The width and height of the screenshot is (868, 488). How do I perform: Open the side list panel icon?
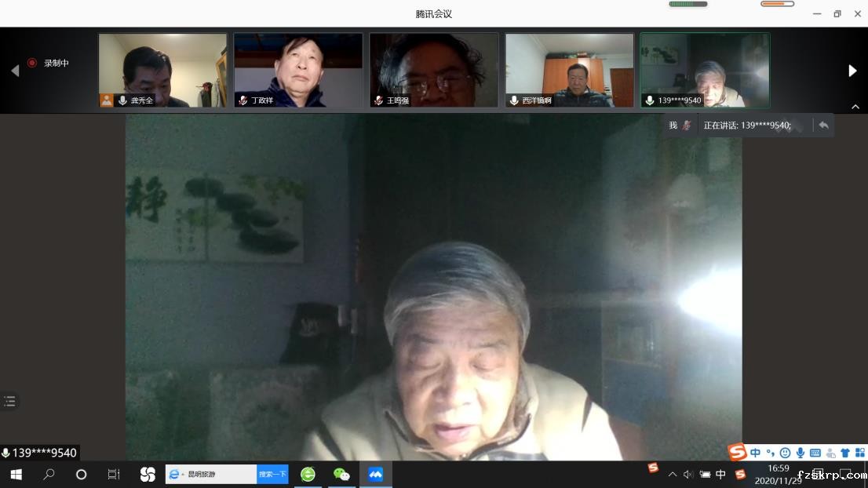(9, 401)
